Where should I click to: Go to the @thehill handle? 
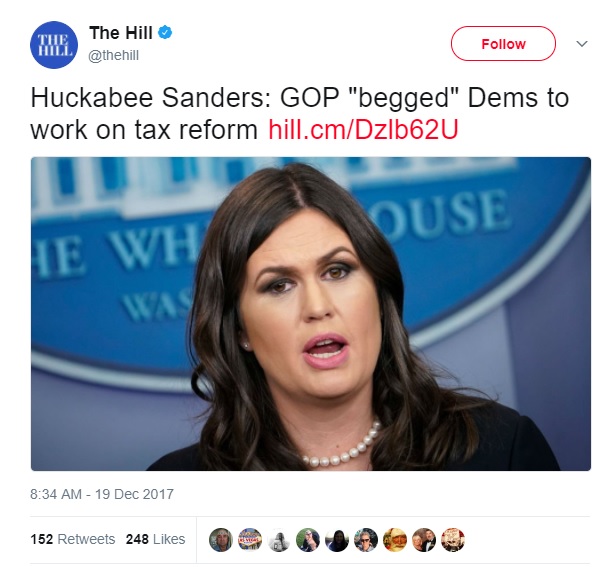[x=113, y=55]
